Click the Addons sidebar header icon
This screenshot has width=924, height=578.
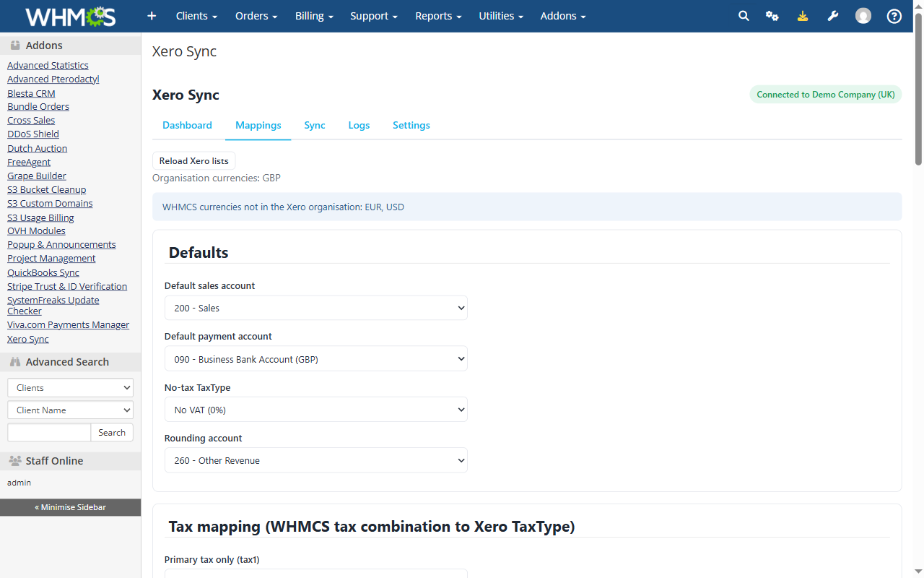15,46
